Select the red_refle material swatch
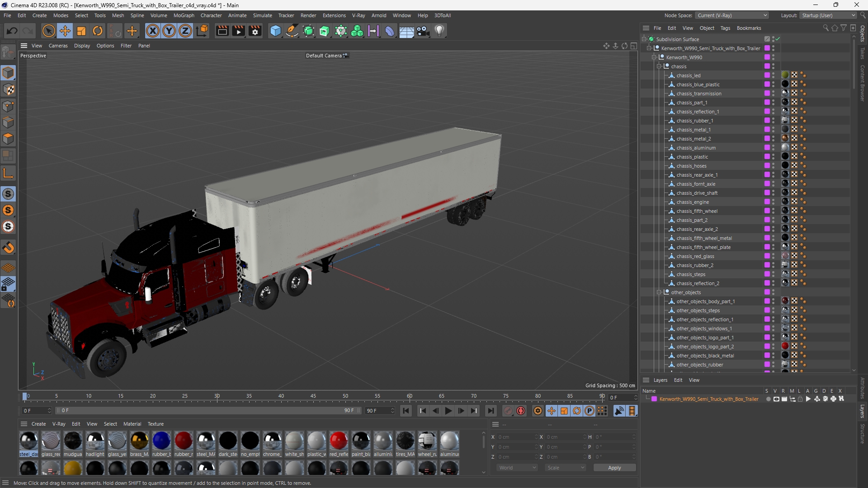Viewport: 868px width, 488px height. 339,441
